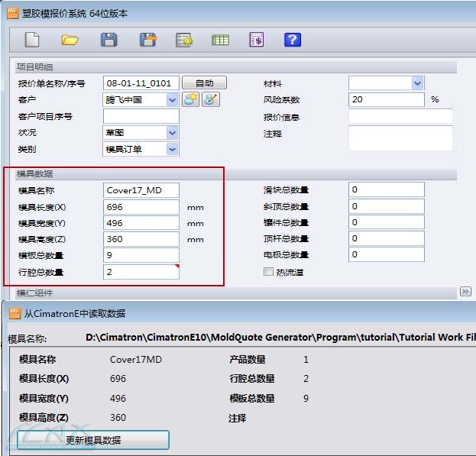476x456 pixels.
Task: Click the 塑胶模报价系统 window title icon
Action: [12, 13]
